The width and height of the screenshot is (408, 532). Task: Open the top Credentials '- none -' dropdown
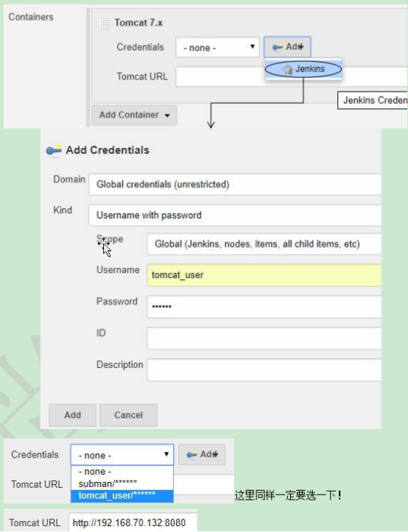pyautogui.click(x=217, y=47)
